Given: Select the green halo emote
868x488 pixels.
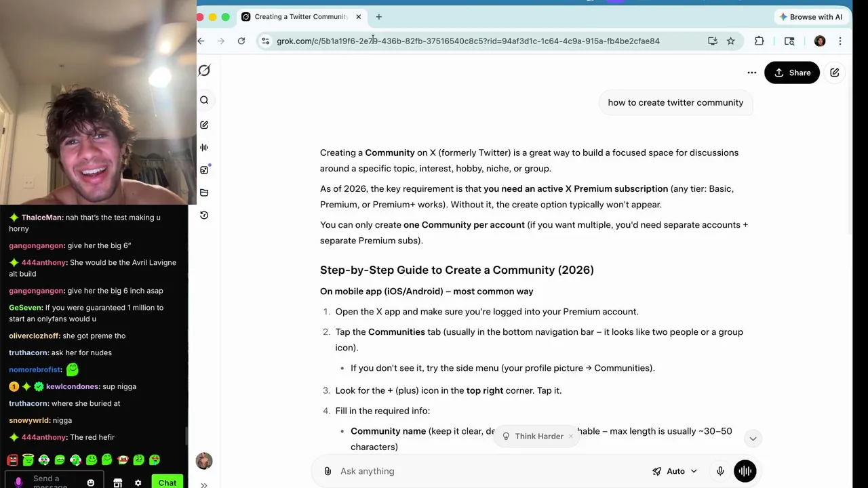Looking at the screenshot, I should [x=28, y=460].
